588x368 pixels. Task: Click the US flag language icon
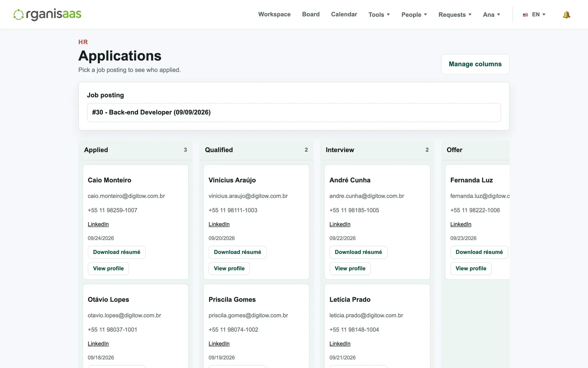[525, 15]
